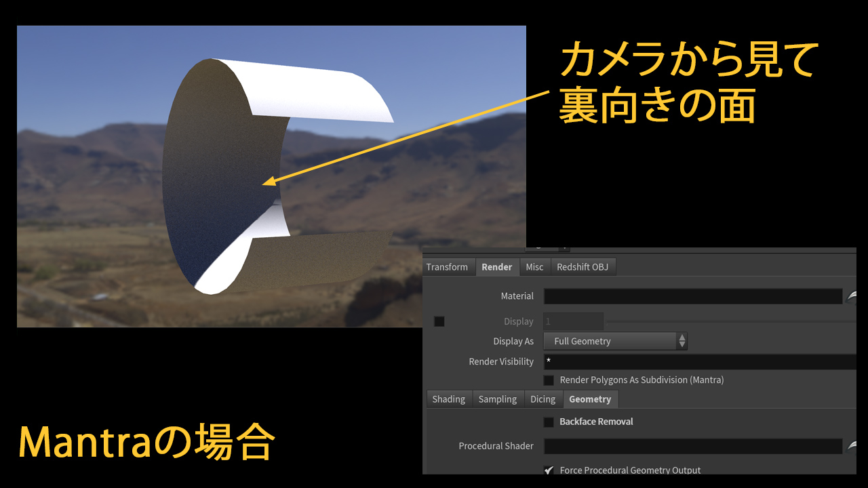Toggle Render Polygons As Subdivision (Mantra)
The width and height of the screenshot is (868, 488).
(549, 380)
